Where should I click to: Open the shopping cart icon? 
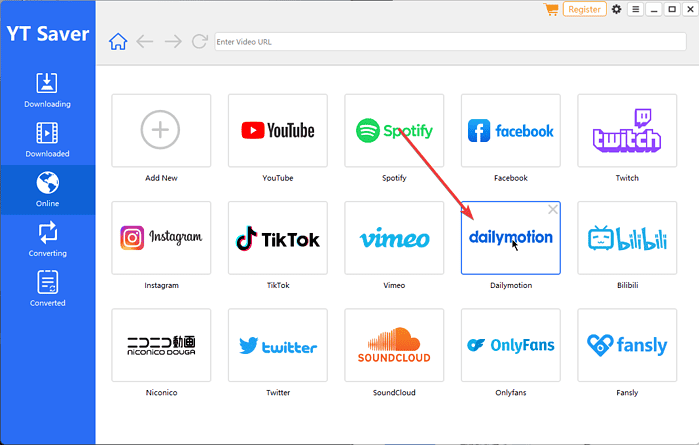pyautogui.click(x=551, y=9)
